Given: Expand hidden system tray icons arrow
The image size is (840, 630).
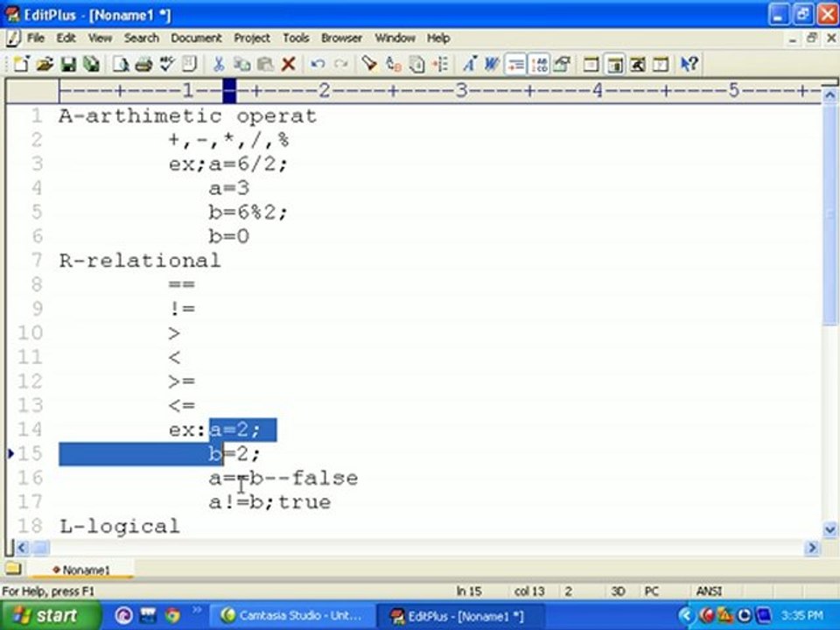Looking at the screenshot, I should click(x=686, y=615).
